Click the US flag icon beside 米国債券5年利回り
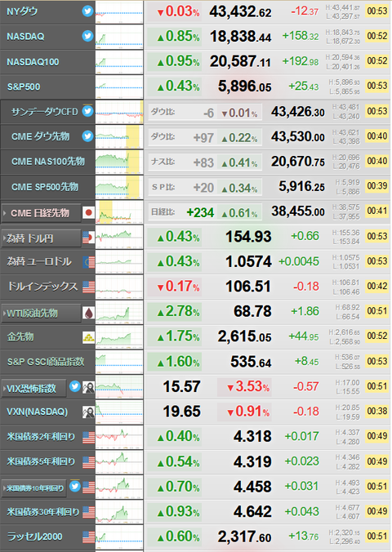This screenshot has height=552, width=392. tap(89, 462)
